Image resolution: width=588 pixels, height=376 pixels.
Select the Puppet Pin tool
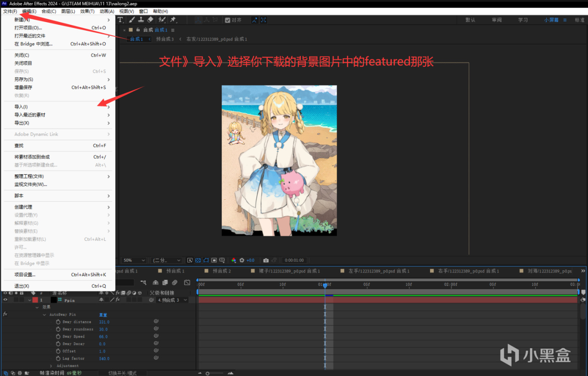tap(173, 20)
